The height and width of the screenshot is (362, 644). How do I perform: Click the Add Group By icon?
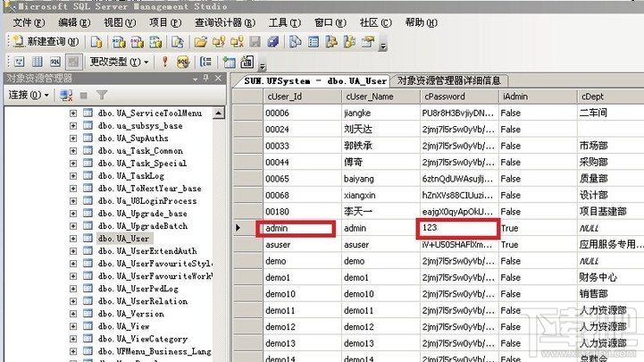click(x=205, y=62)
